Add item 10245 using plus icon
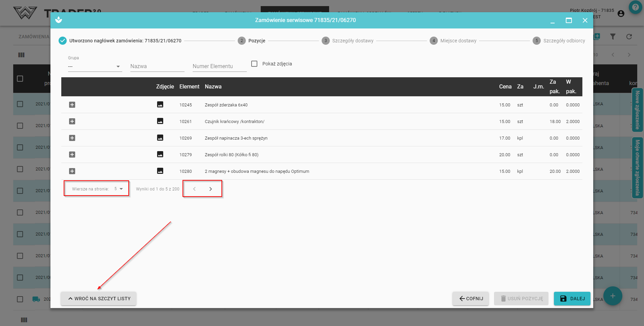The image size is (644, 326). 72,105
